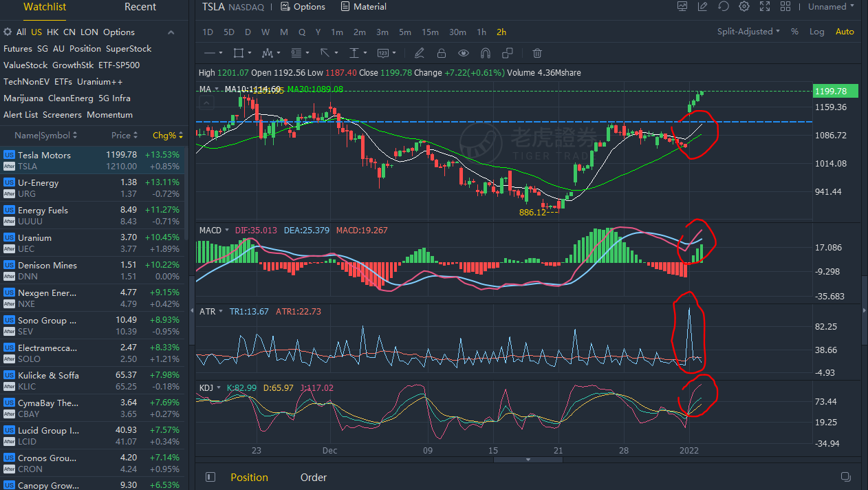868x490 pixels.
Task: Open the Position tab at bottom
Action: point(249,478)
